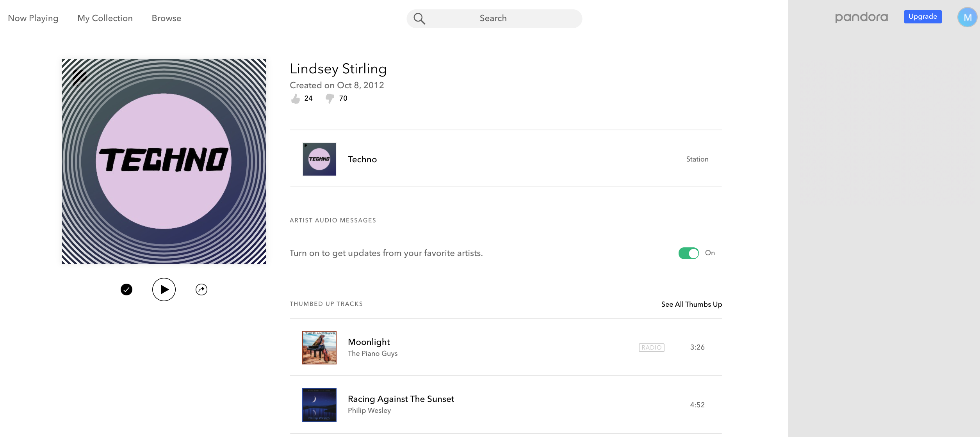Click the Pandora logo
Image resolution: width=980 pixels, height=437 pixels.
[x=861, y=17]
